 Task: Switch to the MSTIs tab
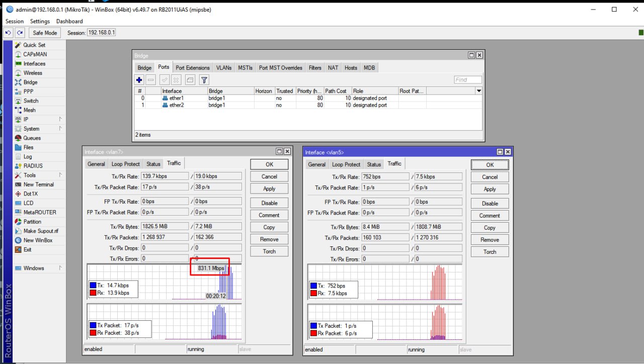pos(245,68)
